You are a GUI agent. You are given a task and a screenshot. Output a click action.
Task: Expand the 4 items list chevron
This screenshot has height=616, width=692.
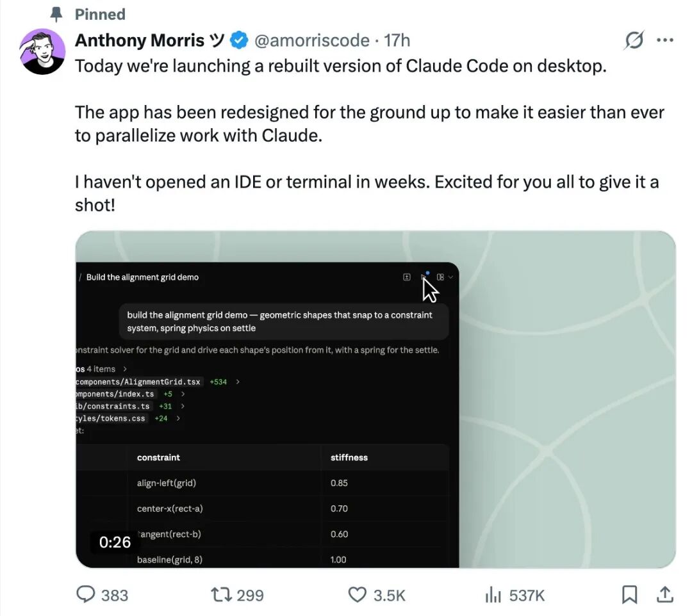coord(125,369)
